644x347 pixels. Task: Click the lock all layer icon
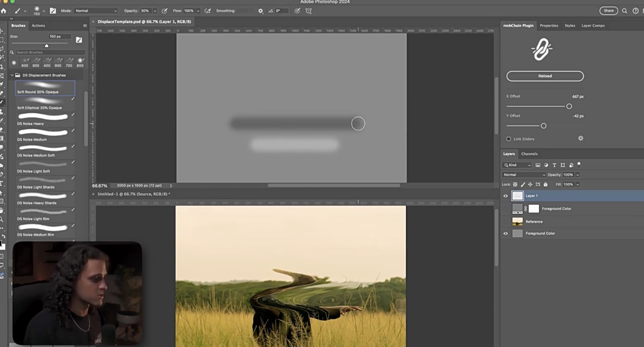[x=545, y=185]
